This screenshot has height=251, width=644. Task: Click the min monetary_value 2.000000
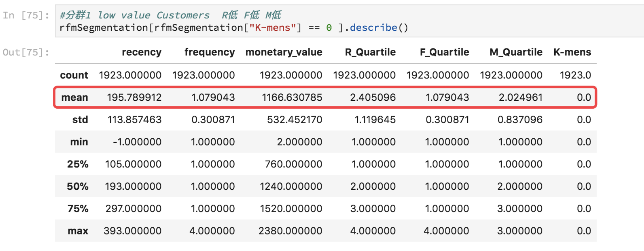point(300,142)
